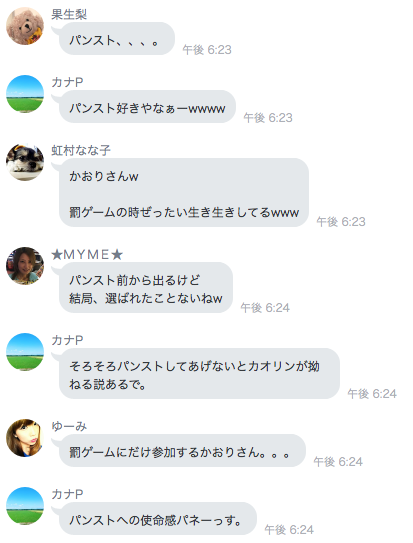This screenshot has height=543, width=413.
Task: Select the そろそろパンストしてあげないと message bubble
Action: [199, 373]
